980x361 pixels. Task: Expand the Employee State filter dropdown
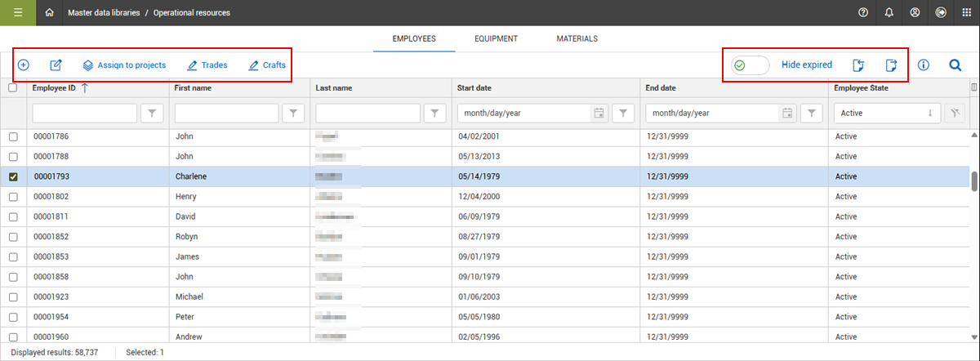point(887,114)
